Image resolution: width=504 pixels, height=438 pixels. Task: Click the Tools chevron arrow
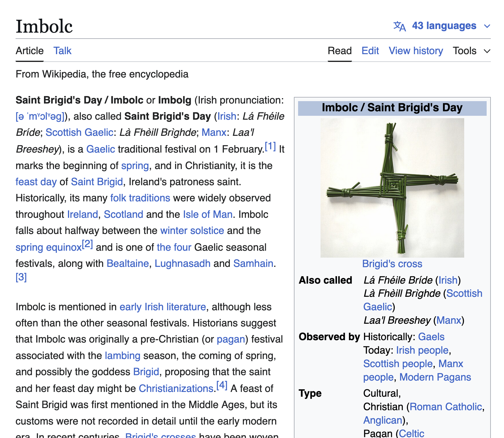pos(487,51)
